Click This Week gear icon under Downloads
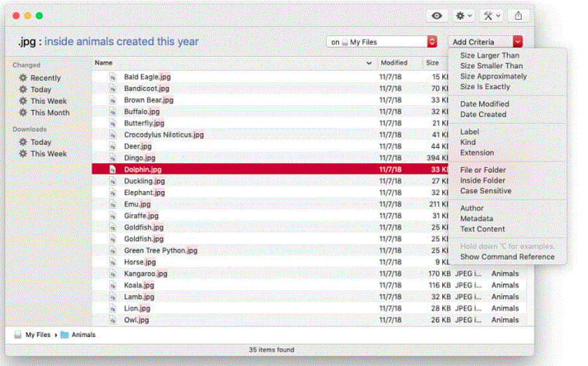This screenshot has width=588, height=366. (x=23, y=154)
